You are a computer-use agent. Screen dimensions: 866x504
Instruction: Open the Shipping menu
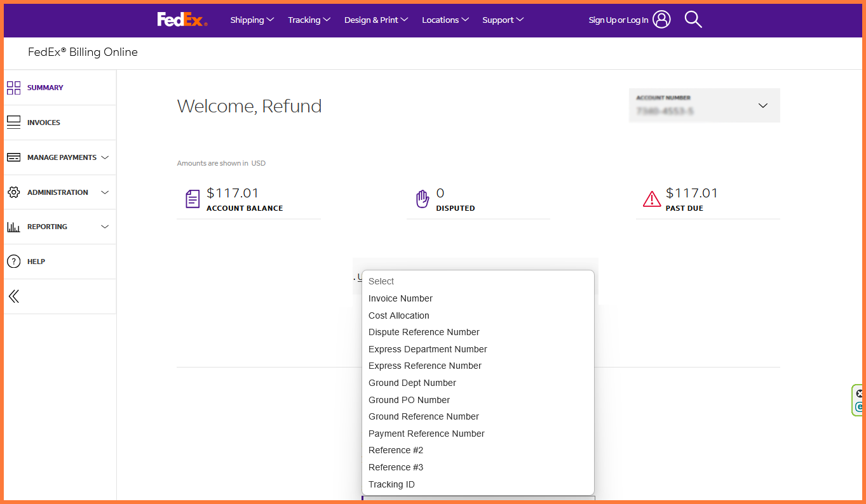(x=252, y=20)
